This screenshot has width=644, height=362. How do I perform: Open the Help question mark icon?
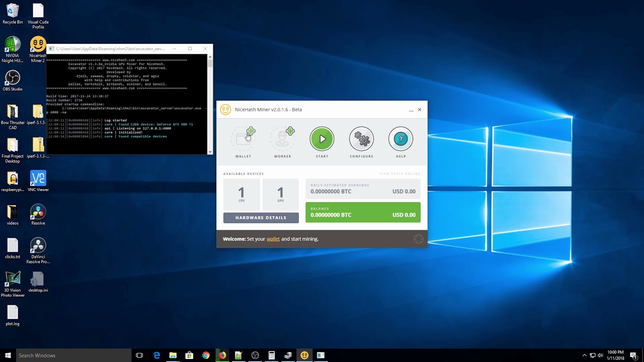400,139
